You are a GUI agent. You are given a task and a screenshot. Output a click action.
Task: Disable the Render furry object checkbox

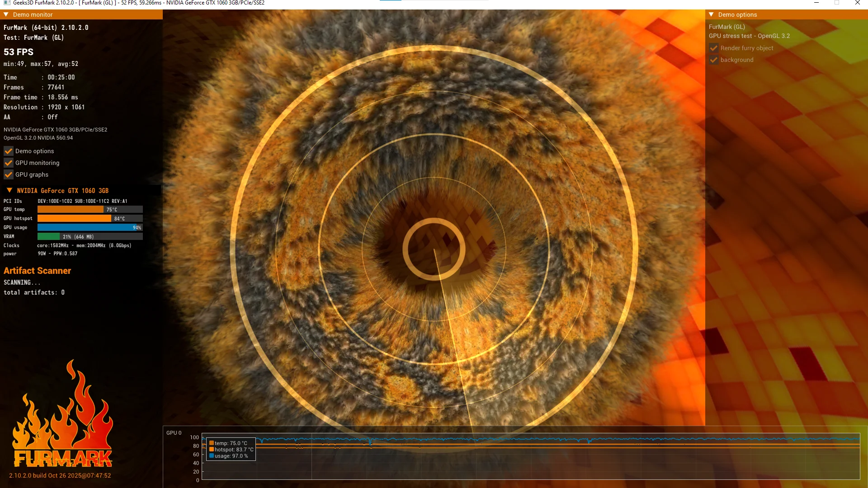[x=714, y=48]
